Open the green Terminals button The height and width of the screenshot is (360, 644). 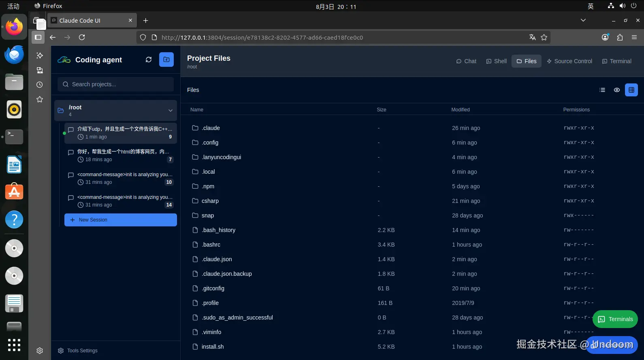[615, 319]
